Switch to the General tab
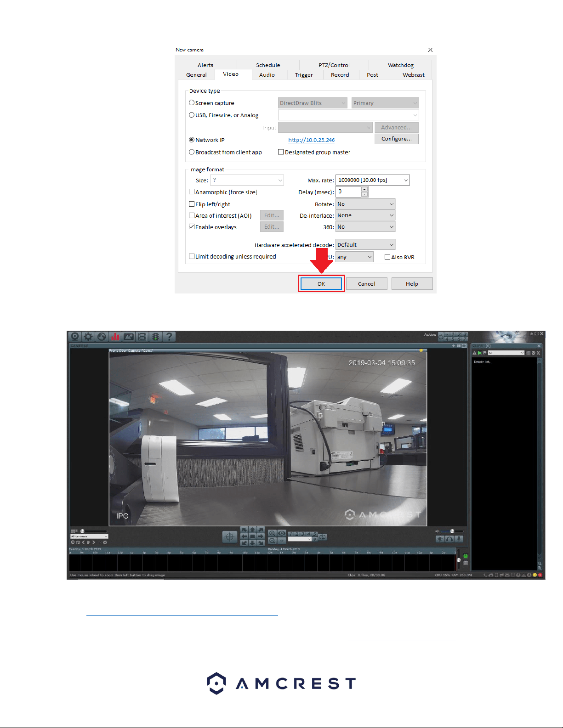The image size is (563, 728). pos(196,75)
